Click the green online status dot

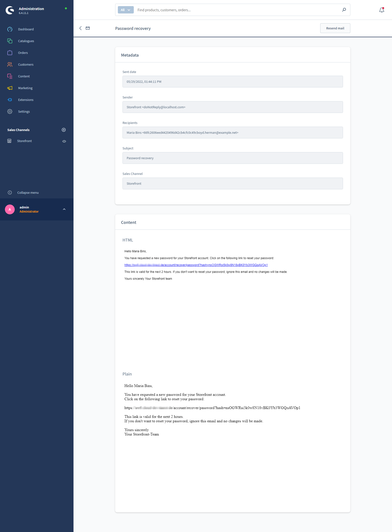[x=66, y=8]
